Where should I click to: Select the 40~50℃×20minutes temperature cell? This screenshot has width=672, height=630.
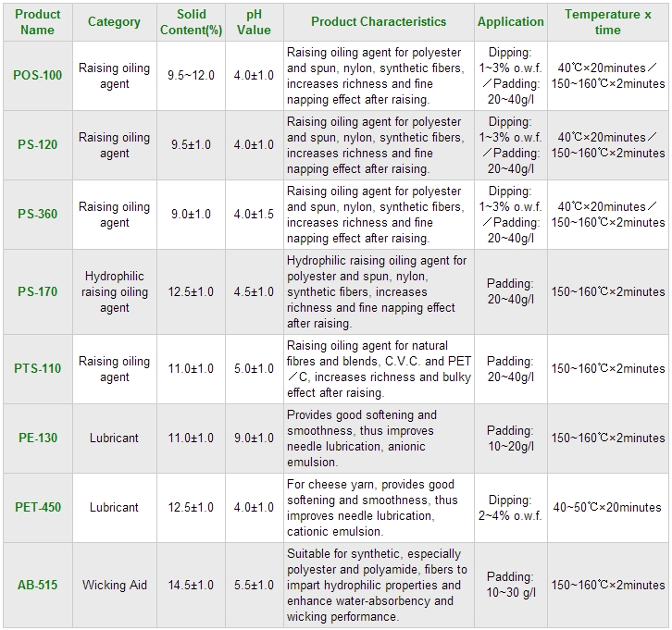coord(608,507)
